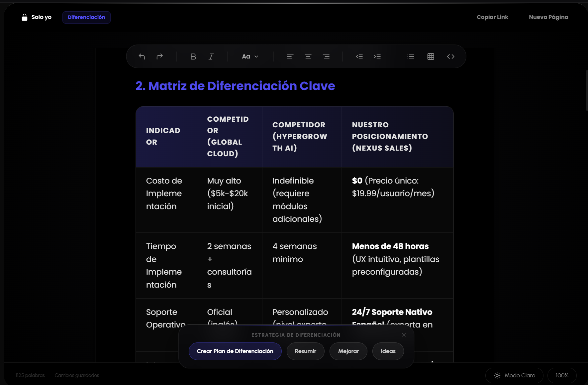Insert a code block
This screenshot has width=588, height=385.
pyautogui.click(x=451, y=57)
